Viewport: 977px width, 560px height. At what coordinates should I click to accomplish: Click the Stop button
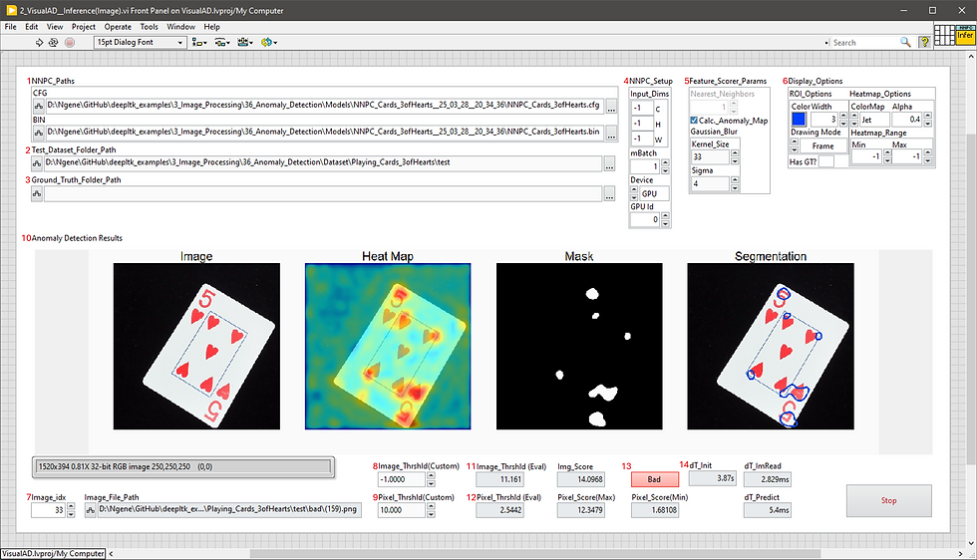click(x=888, y=500)
